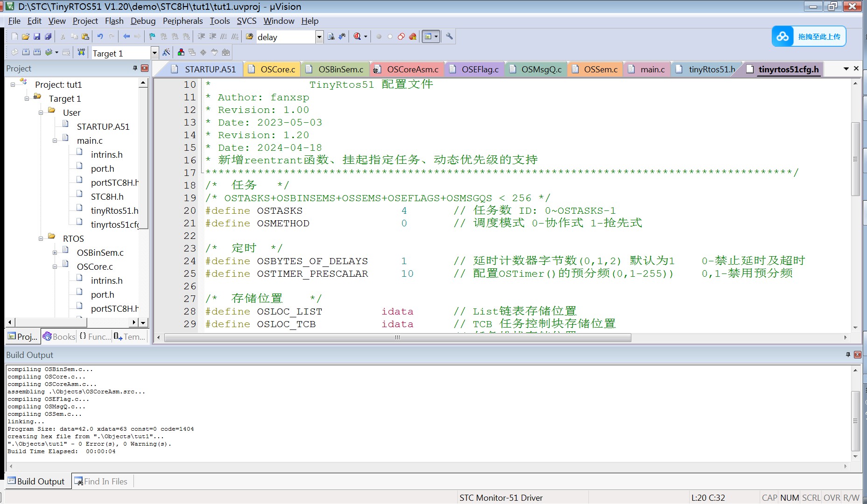Pin the Build Output panel
Image resolution: width=867 pixels, height=504 pixels.
point(848,355)
